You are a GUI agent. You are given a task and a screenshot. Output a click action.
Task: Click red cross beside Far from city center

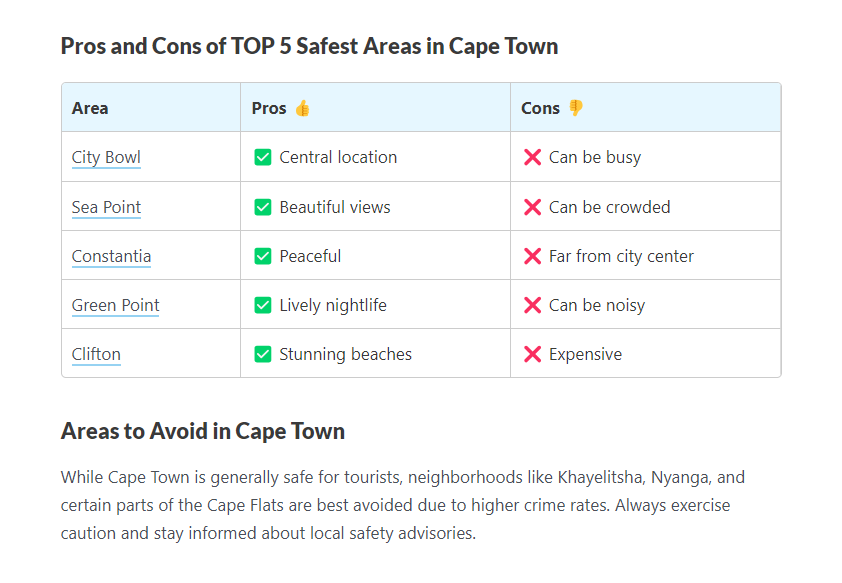point(532,256)
